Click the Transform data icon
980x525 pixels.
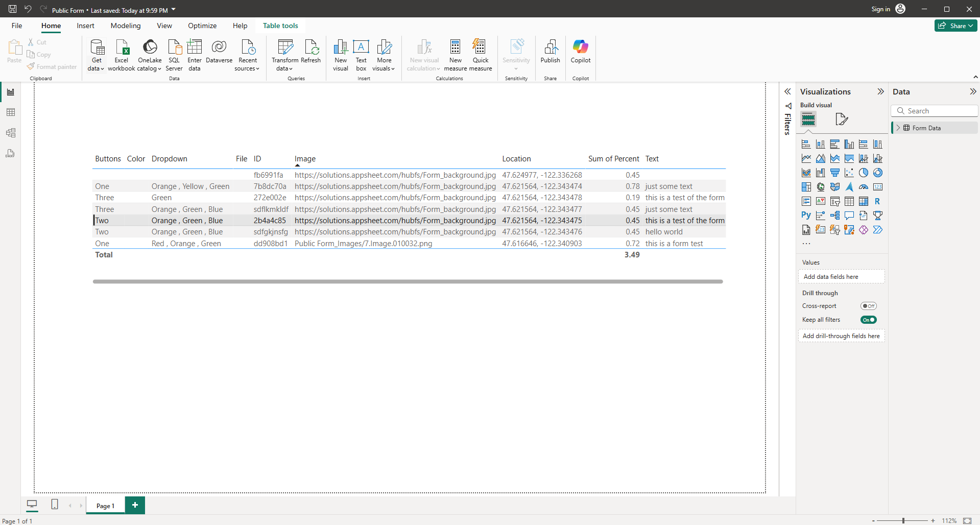coord(285,47)
